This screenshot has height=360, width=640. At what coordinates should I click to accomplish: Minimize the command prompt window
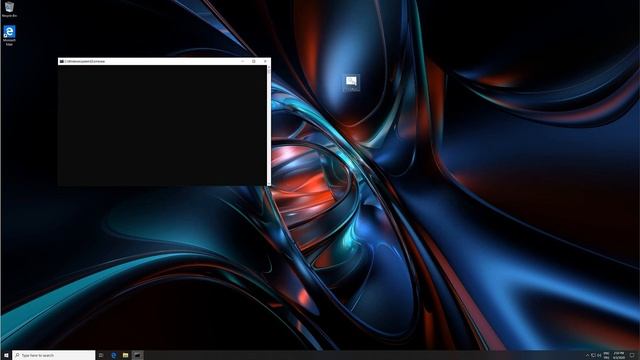[242, 61]
